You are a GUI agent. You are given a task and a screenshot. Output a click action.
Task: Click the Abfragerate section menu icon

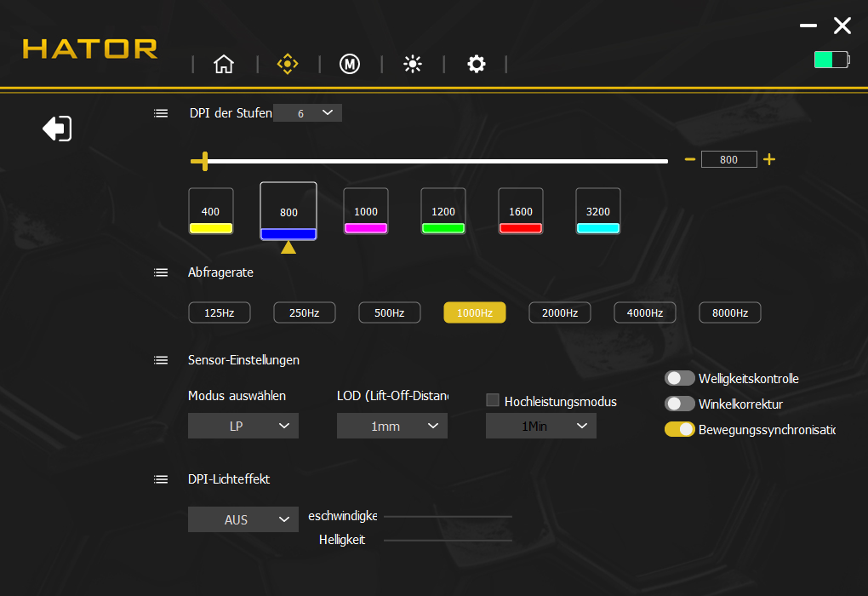pos(161,272)
